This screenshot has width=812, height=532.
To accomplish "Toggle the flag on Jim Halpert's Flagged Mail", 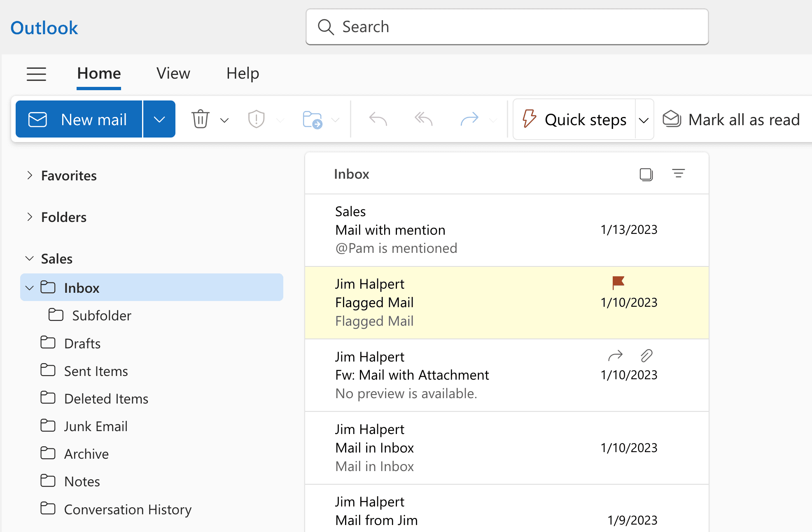I will 618,282.
